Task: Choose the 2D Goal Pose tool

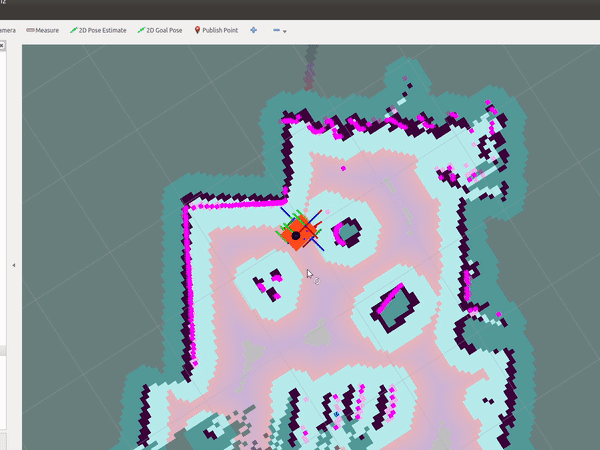Action: [160, 30]
